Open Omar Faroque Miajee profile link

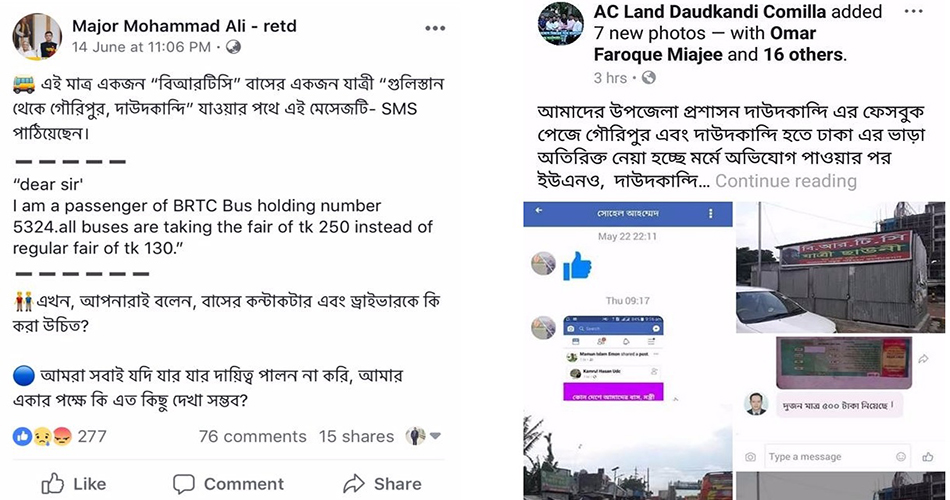coord(705,44)
